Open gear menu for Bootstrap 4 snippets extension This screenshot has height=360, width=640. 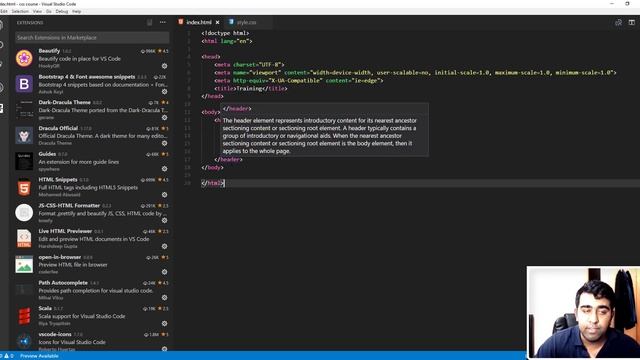click(x=164, y=91)
